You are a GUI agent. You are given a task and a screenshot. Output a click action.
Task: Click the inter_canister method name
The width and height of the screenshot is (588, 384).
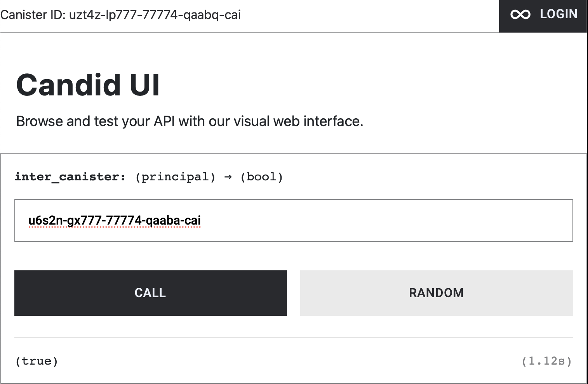[x=68, y=176]
